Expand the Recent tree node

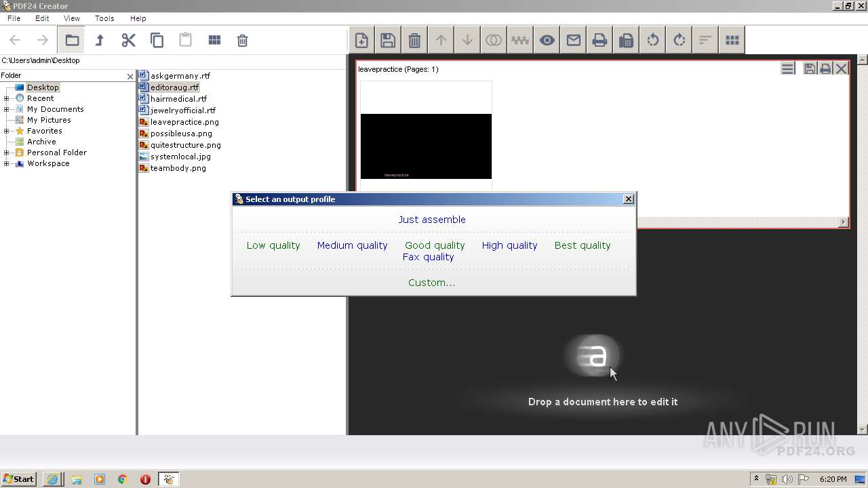point(6,98)
